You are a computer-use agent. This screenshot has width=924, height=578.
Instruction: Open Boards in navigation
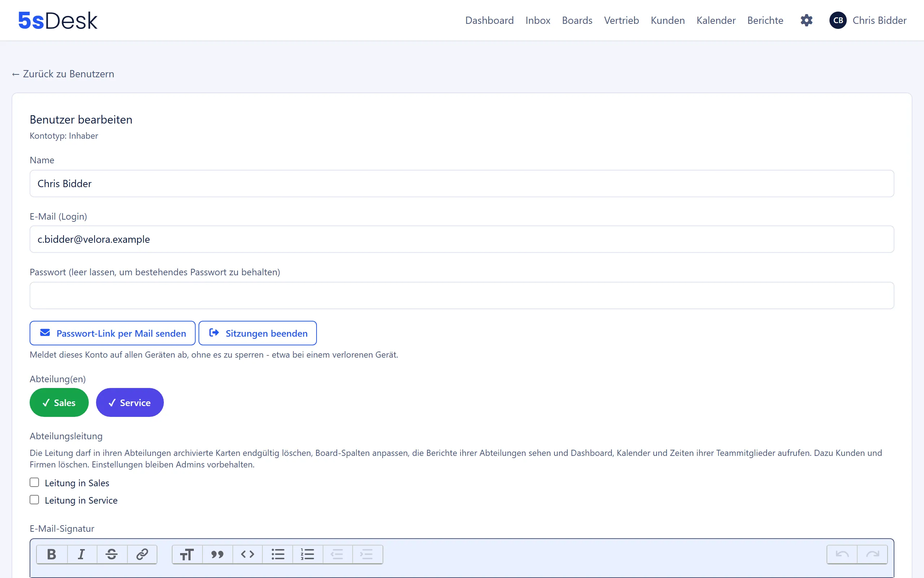(577, 20)
